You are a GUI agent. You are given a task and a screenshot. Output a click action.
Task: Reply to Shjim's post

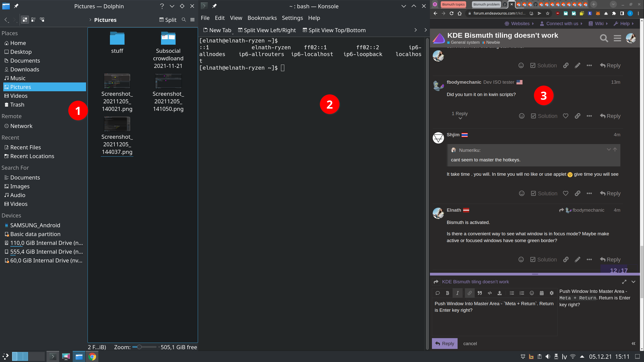(x=610, y=193)
